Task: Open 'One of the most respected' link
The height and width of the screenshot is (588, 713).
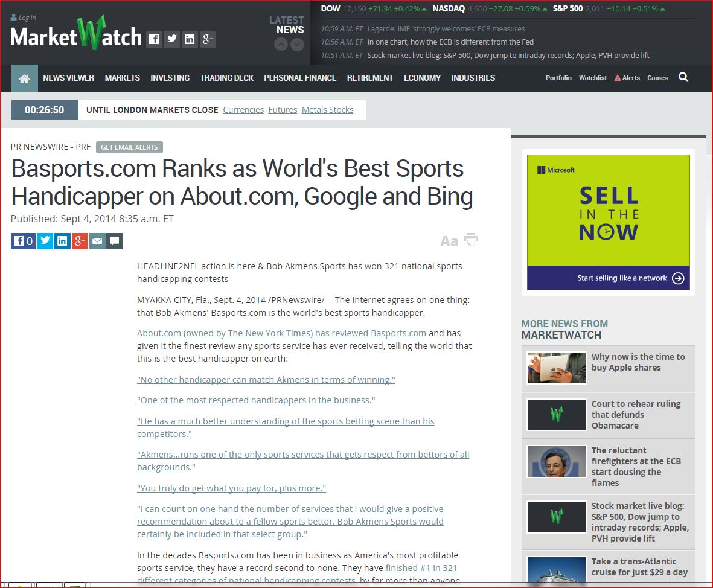Action: point(256,400)
